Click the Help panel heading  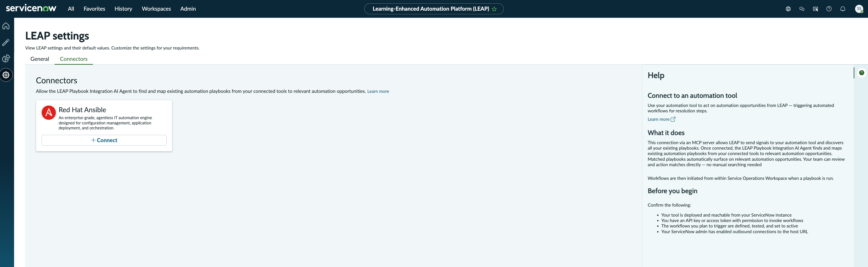(x=656, y=75)
